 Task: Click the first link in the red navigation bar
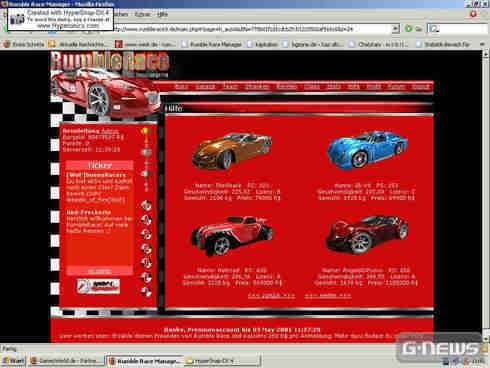[x=181, y=87]
